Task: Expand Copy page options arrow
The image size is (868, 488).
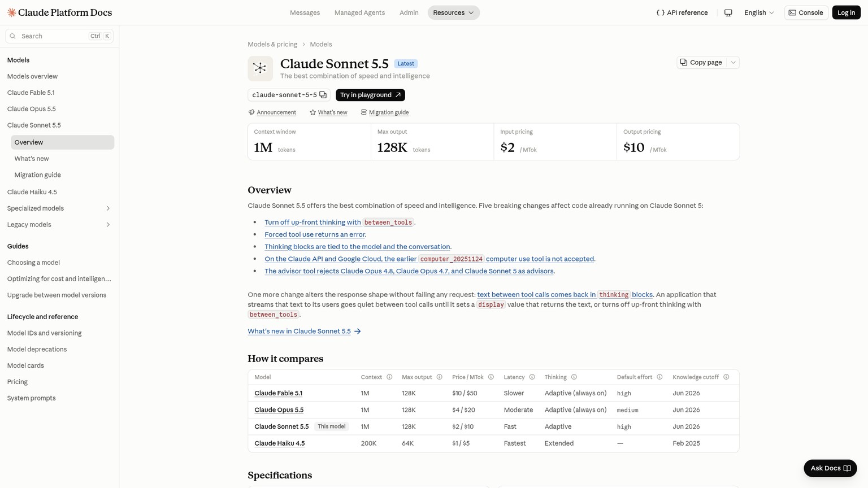Action: coord(733,63)
